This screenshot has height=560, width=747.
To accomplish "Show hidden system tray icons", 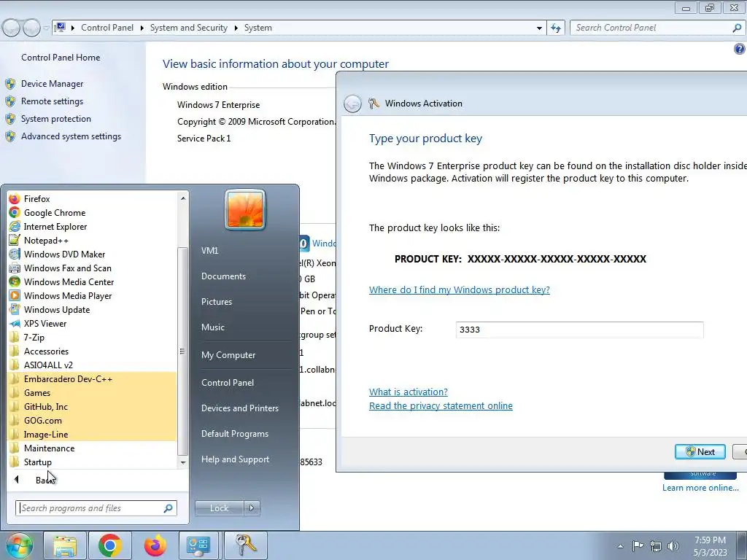I will tap(620, 546).
